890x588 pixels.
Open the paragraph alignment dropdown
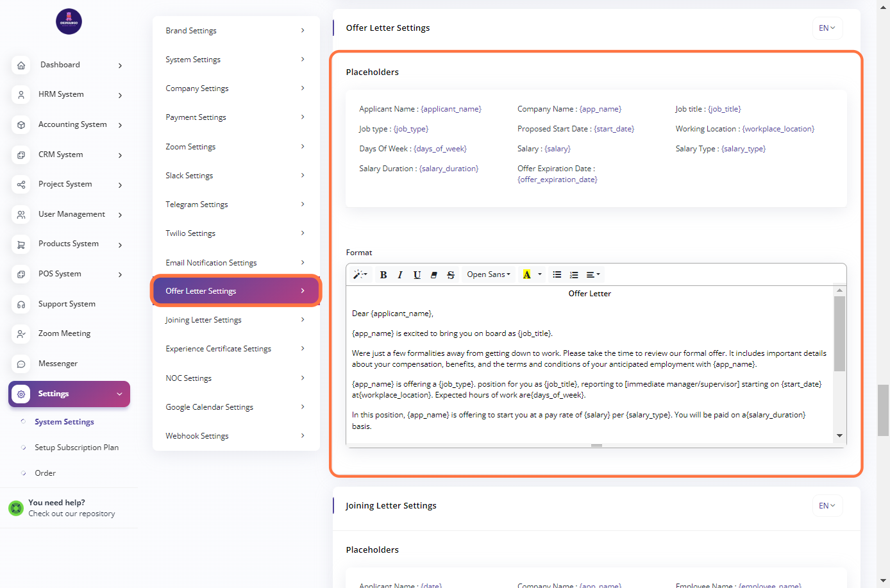point(593,274)
